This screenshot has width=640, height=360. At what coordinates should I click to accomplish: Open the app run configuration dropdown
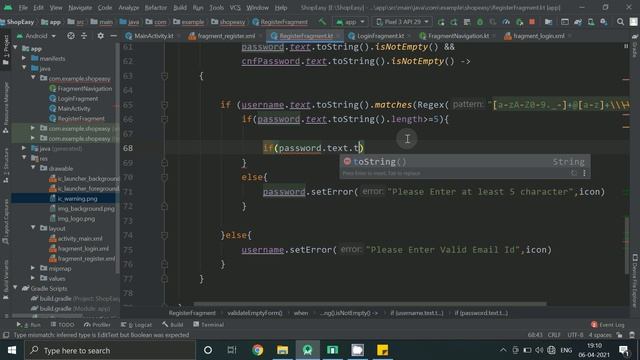click(351, 22)
